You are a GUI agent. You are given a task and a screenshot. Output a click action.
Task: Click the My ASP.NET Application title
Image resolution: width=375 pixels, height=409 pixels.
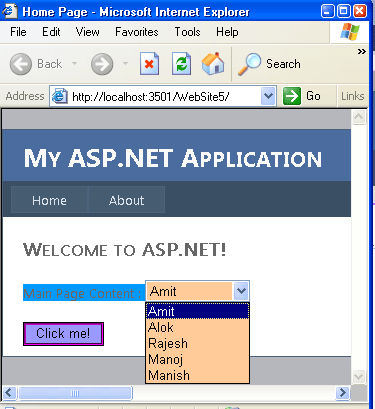coord(173,158)
